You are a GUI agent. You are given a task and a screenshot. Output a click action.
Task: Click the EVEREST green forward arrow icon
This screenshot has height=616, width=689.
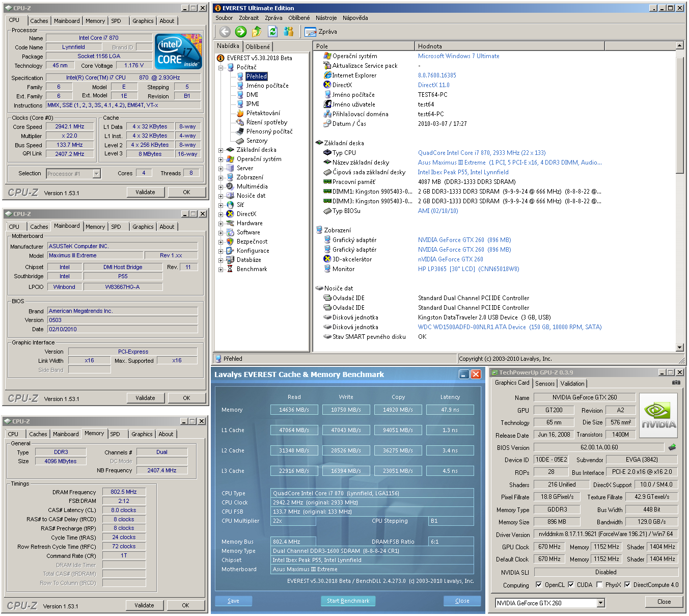241,32
